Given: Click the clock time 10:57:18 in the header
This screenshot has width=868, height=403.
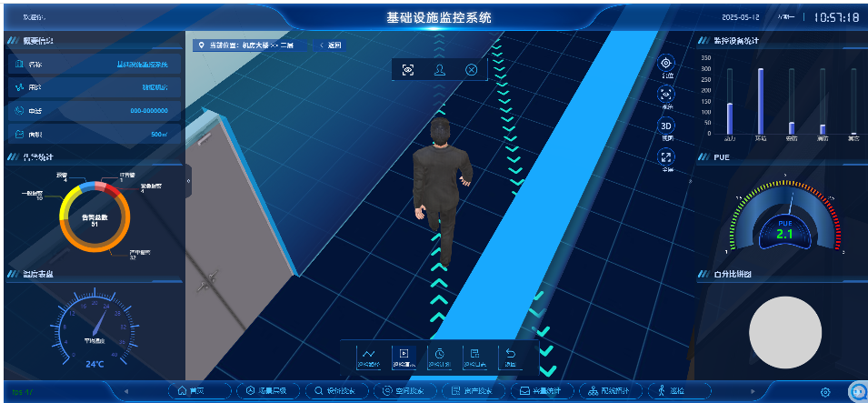Looking at the screenshot, I should (x=836, y=17).
